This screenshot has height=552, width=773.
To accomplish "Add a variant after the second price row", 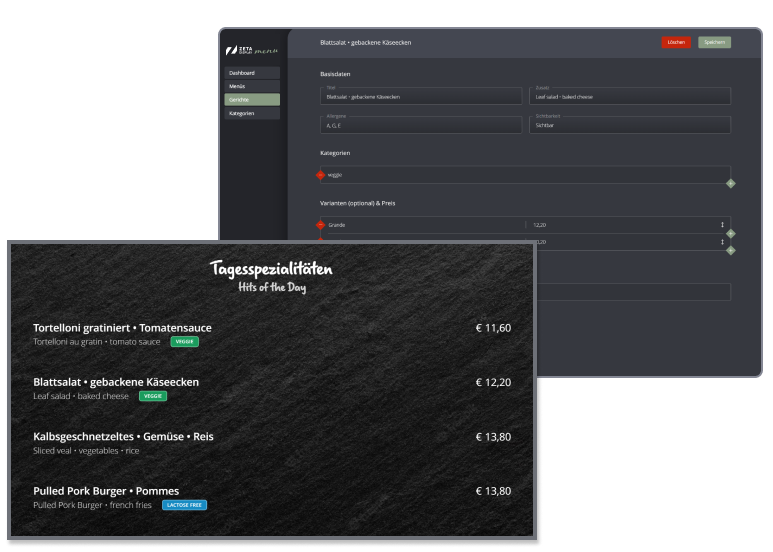I will pos(731,250).
